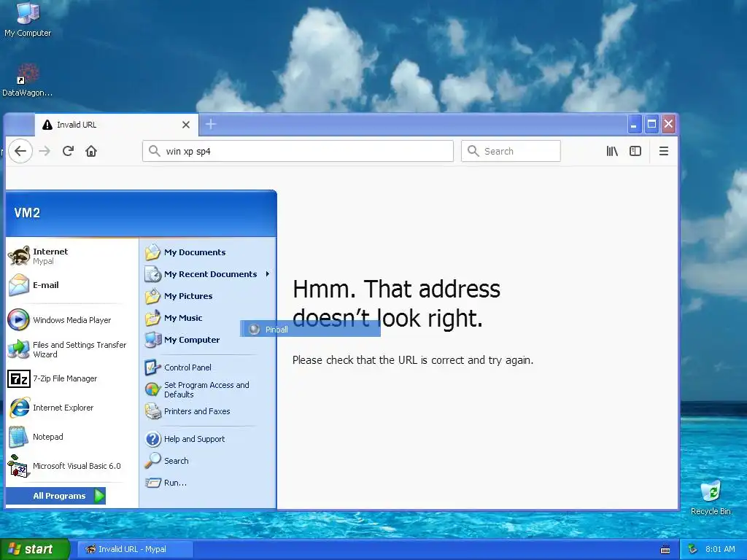Open My Computer in the Start menu

207,340
